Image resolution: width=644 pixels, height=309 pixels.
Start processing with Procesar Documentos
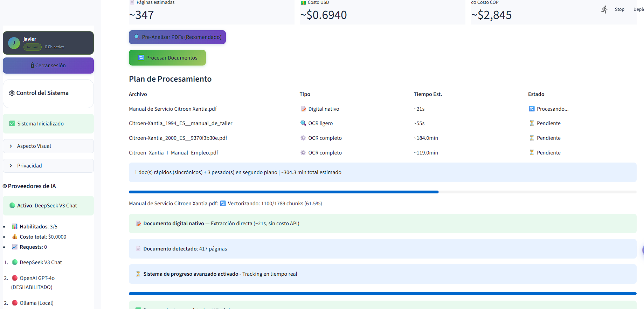167,58
